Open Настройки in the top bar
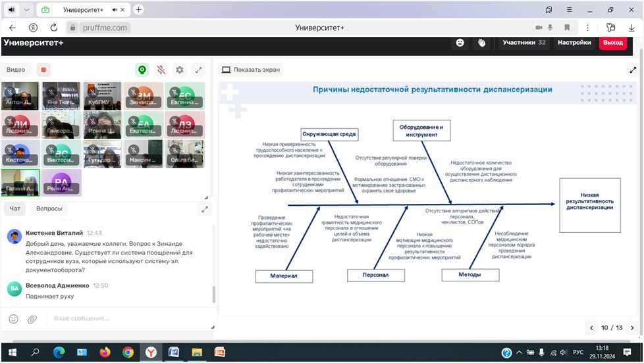Screen dimensions: 644x363 pos(574,43)
